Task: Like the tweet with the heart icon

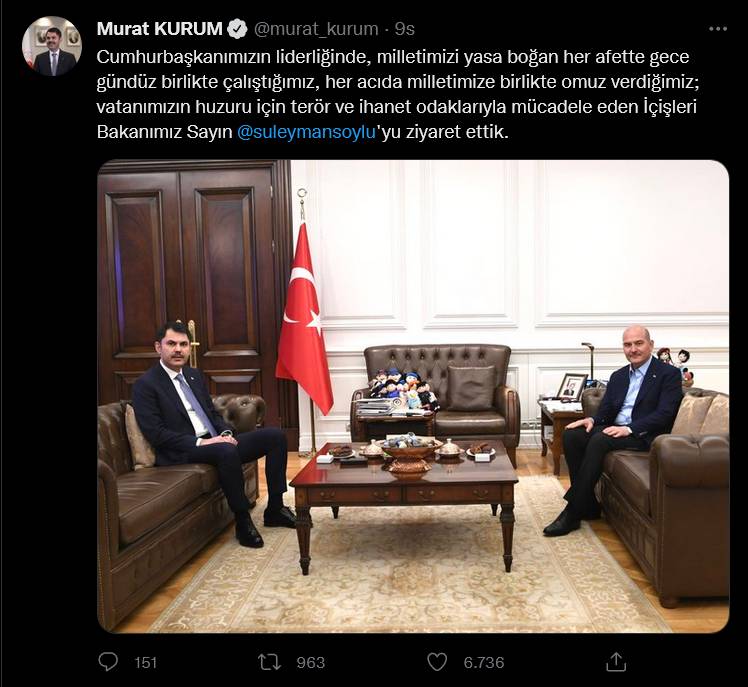Action: pos(436,662)
